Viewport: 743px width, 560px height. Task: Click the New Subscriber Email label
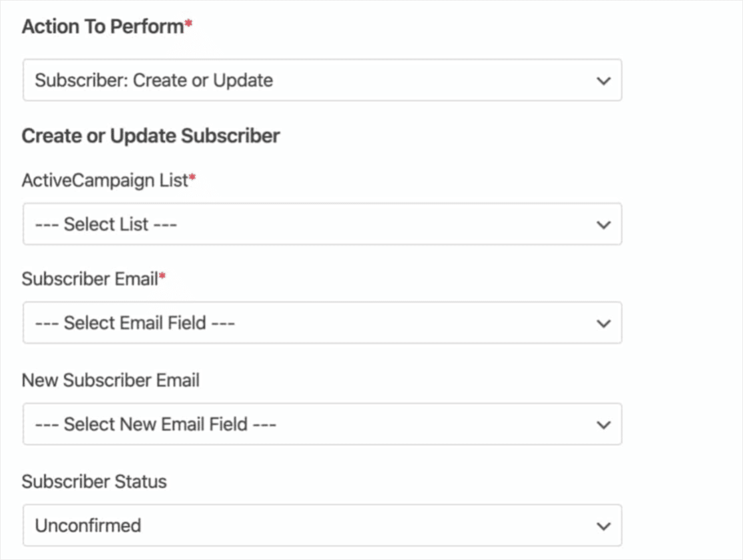click(x=111, y=380)
